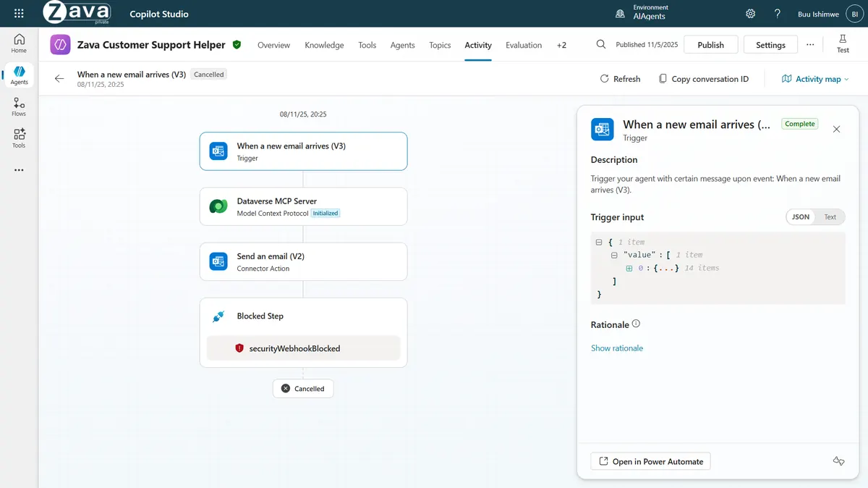Click the Dataverse MCP Server icon
This screenshot has width=868, height=488.
click(x=218, y=206)
